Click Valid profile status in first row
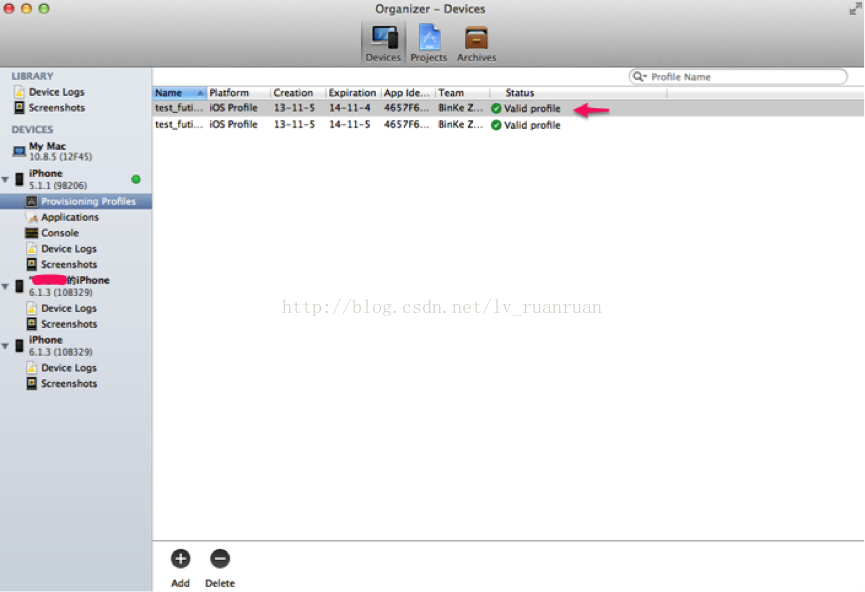This screenshot has width=865, height=592. 532,109
